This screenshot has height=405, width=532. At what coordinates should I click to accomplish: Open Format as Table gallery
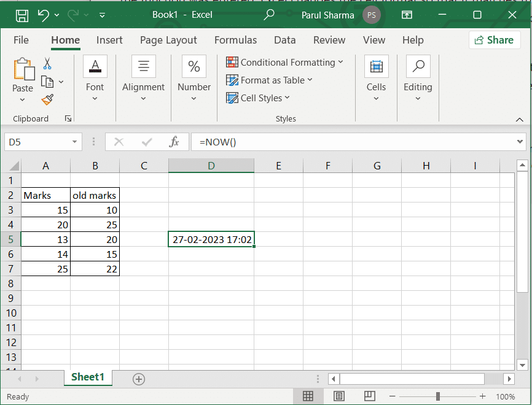tap(269, 80)
